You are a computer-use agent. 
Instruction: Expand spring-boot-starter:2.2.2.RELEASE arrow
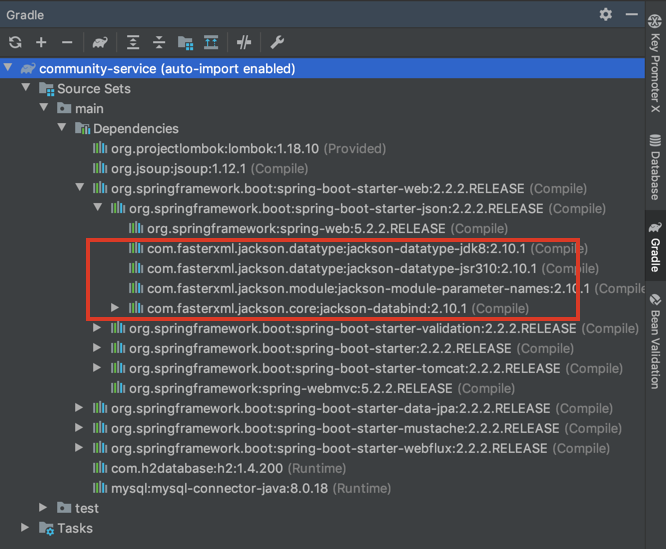(x=97, y=347)
